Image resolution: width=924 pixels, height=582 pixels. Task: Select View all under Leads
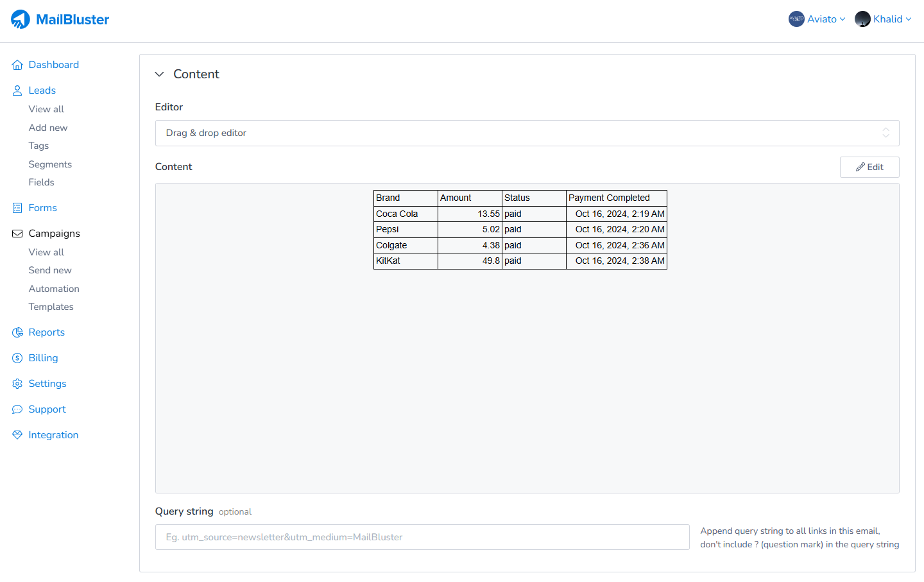(46, 108)
